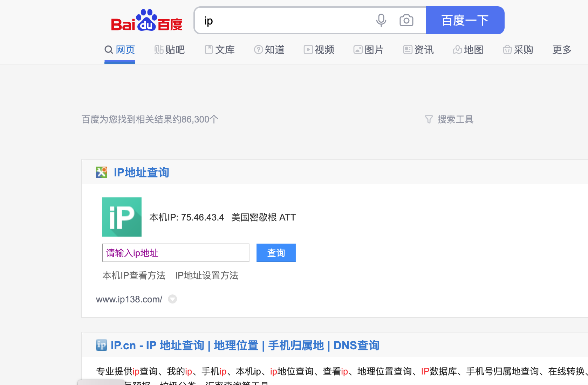Open 搜索工具 filter options
Screen dimensions: 588x385
(x=449, y=119)
